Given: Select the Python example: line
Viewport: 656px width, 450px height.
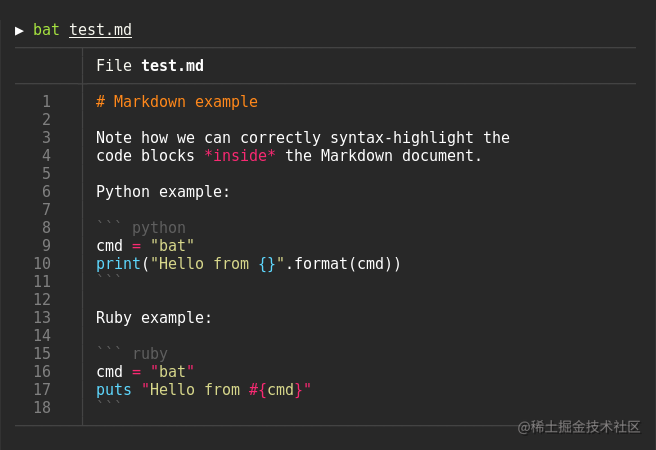Looking at the screenshot, I should tap(163, 192).
